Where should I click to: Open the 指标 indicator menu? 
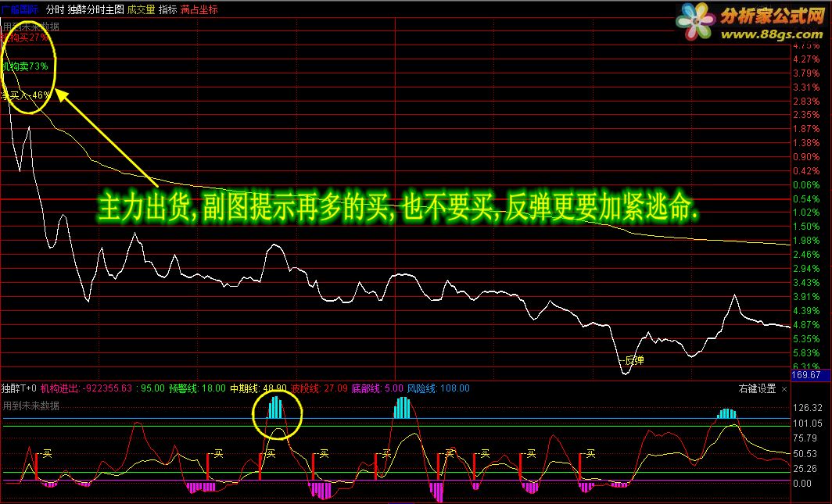167,9
